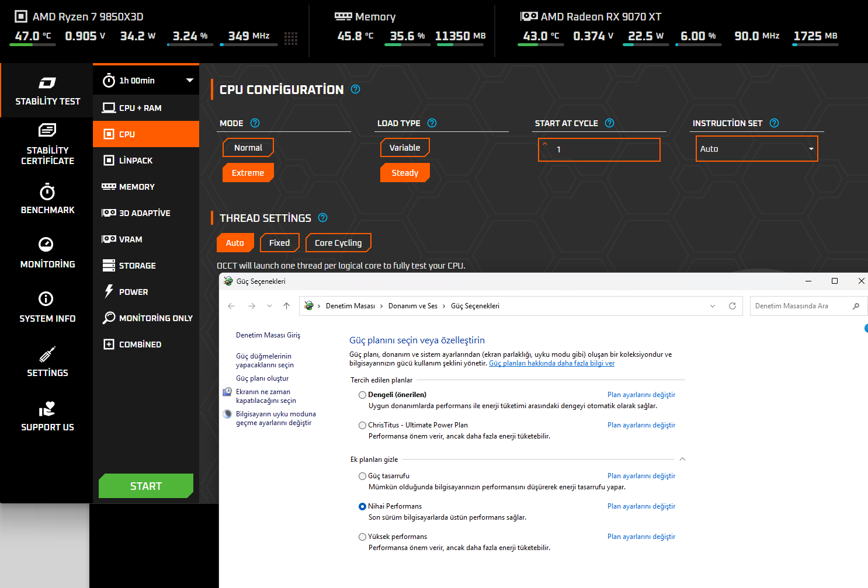Image resolution: width=868 pixels, height=588 pixels.
Task: Click help icon next to Mode
Action: 255,123
